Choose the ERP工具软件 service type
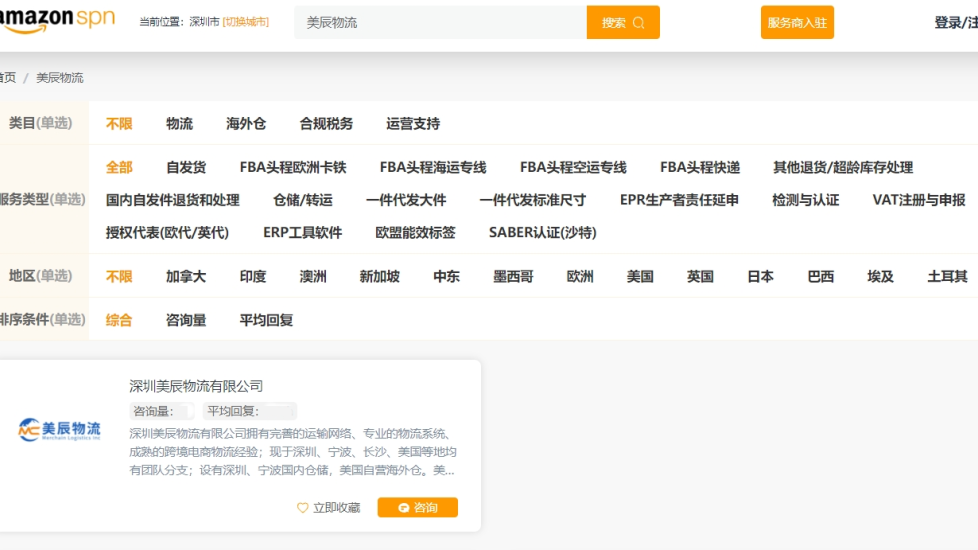The width and height of the screenshot is (978, 550). (303, 233)
